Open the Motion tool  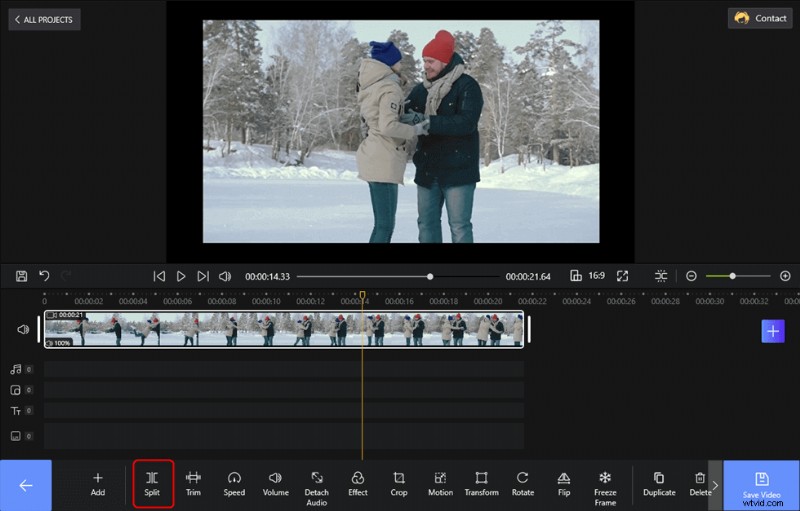coord(440,484)
